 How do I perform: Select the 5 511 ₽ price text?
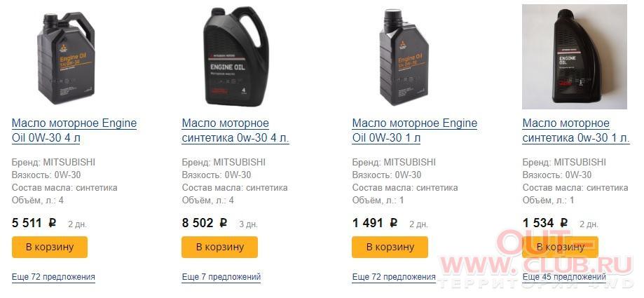pyautogui.click(x=34, y=223)
